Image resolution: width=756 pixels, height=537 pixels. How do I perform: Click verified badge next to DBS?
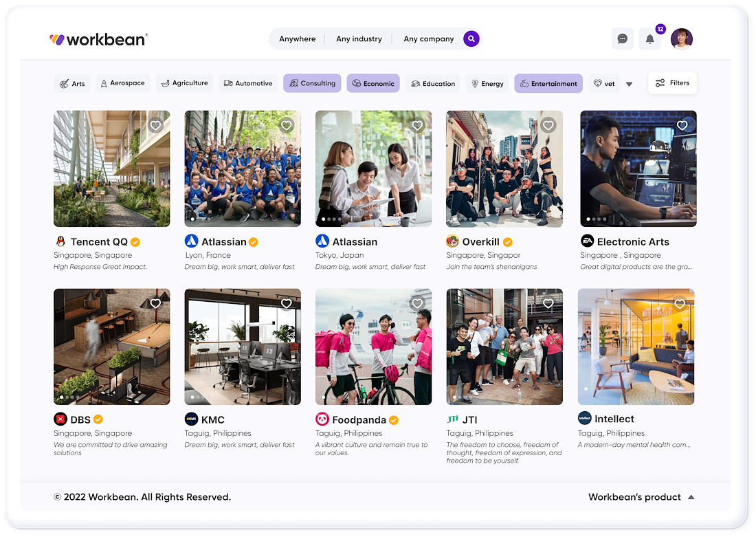pos(98,419)
